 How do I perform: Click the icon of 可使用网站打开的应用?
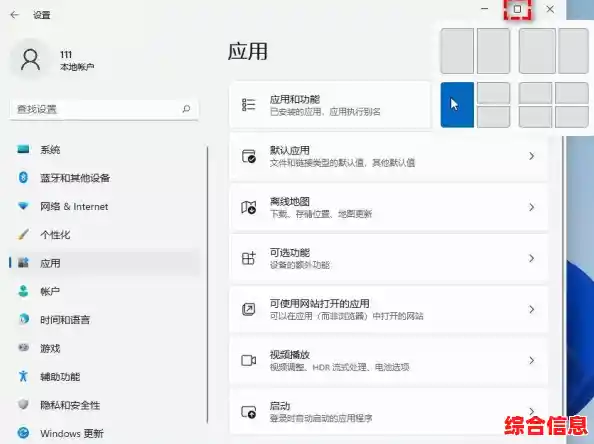click(249, 310)
